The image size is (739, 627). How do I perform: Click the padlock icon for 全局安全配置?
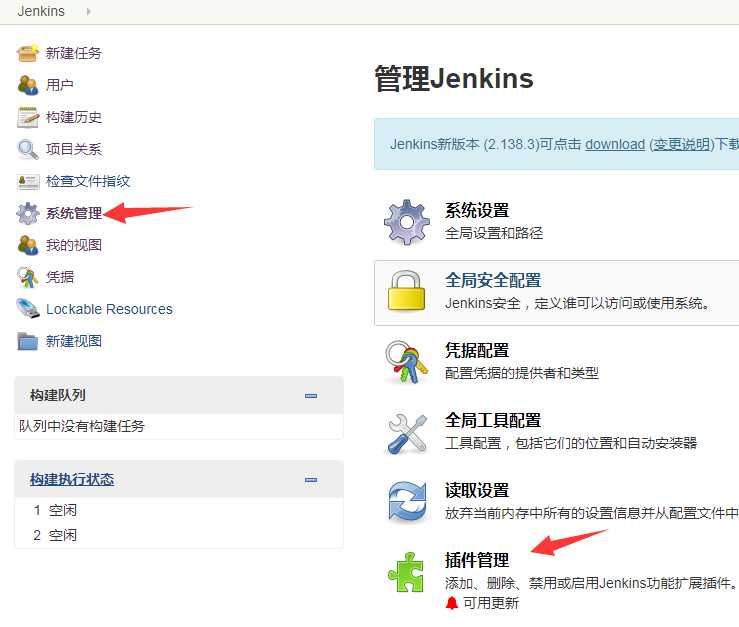coord(406,291)
